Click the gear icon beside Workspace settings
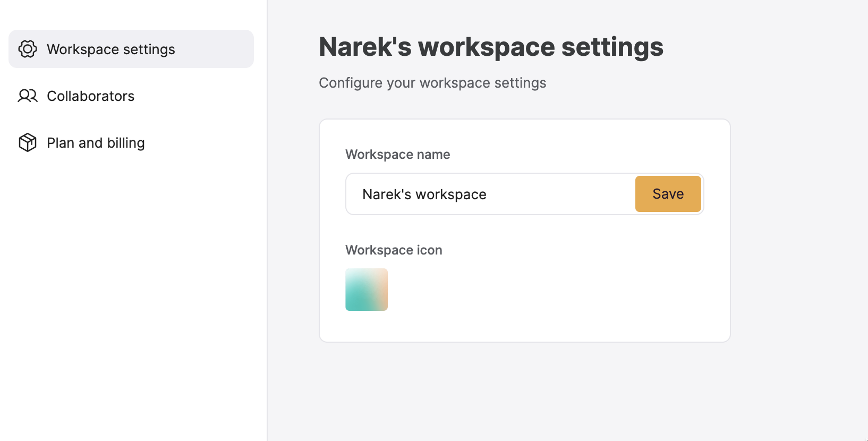 click(x=28, y=49)
